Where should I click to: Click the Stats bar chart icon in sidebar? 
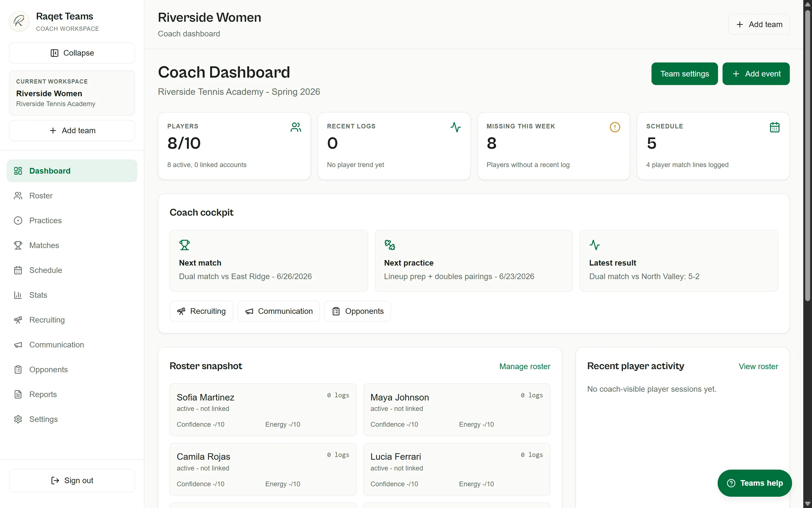pos(18,295)
